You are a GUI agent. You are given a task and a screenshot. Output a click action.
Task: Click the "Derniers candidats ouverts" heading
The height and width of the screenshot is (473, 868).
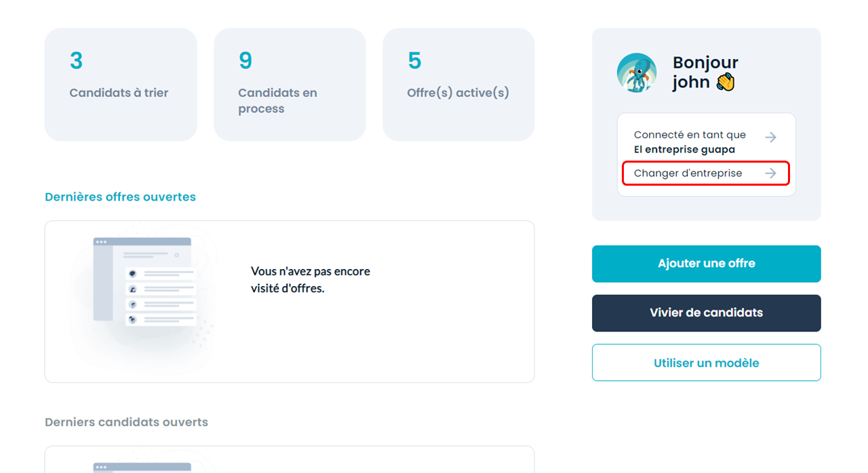point(126,422)
